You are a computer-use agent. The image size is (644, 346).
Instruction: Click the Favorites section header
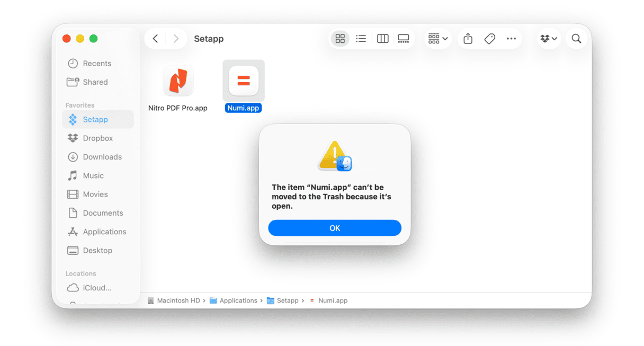click(x=80, y=105)
